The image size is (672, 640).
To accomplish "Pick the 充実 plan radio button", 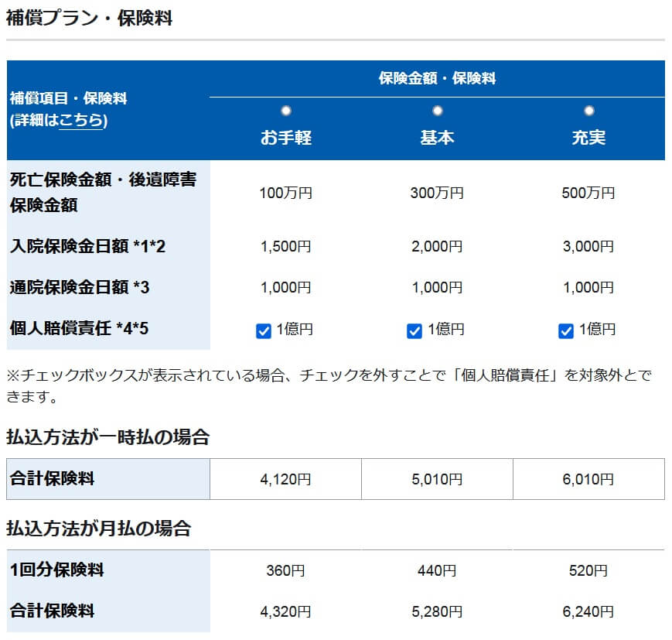I will [x=589, y=111].
